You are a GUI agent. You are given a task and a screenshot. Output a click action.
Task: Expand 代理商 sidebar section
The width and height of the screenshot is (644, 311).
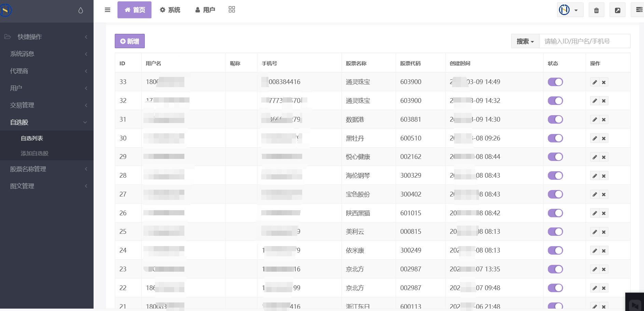point(47,71)
